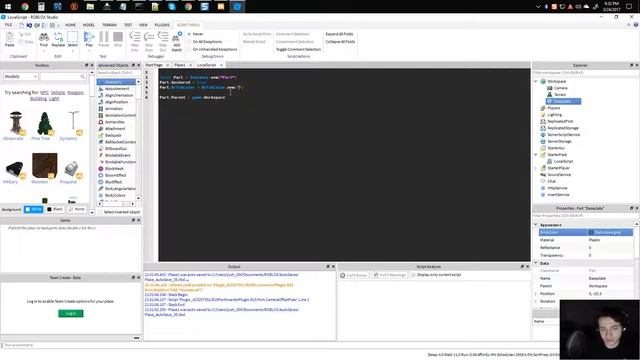
Task: Click the Play button in Test group
Action: click(89, 37)
